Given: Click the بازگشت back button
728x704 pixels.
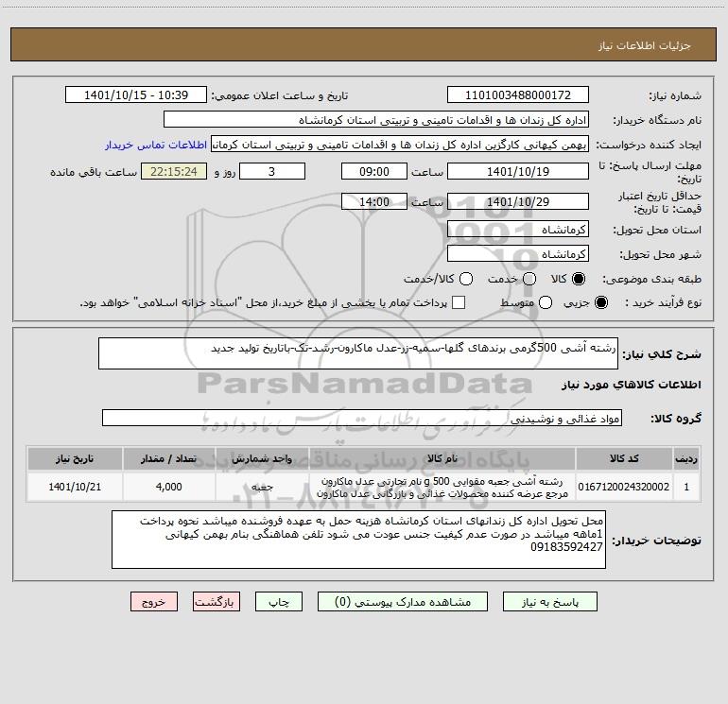Looking at the screenshot, I should point(217,602).
